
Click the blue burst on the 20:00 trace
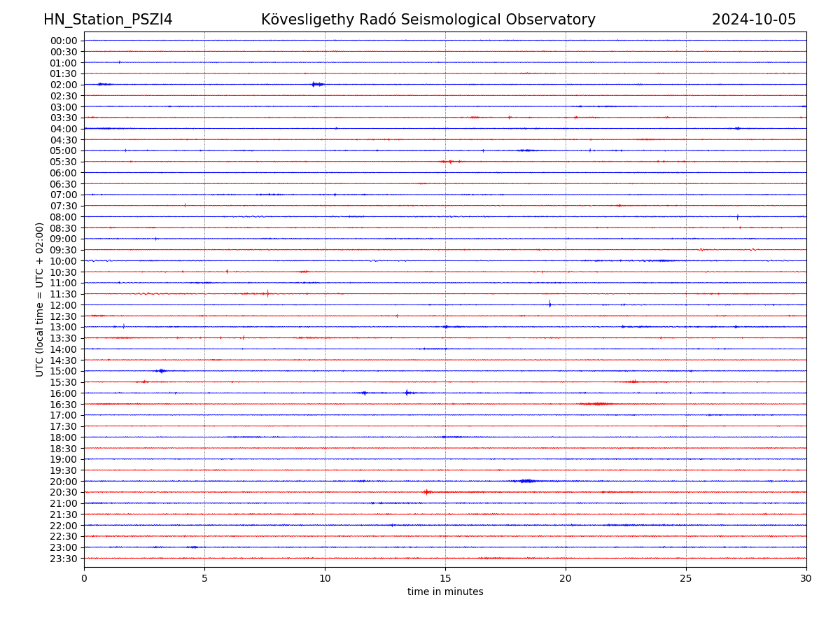click(526, 481)
